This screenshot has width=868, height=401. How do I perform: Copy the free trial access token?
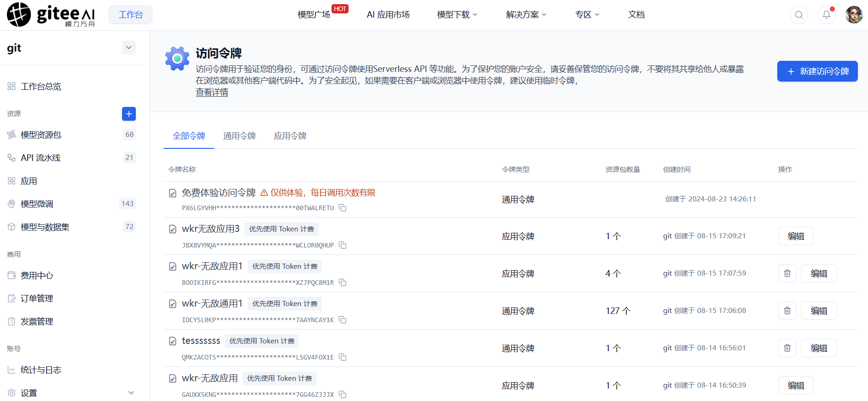pos(343,208)
